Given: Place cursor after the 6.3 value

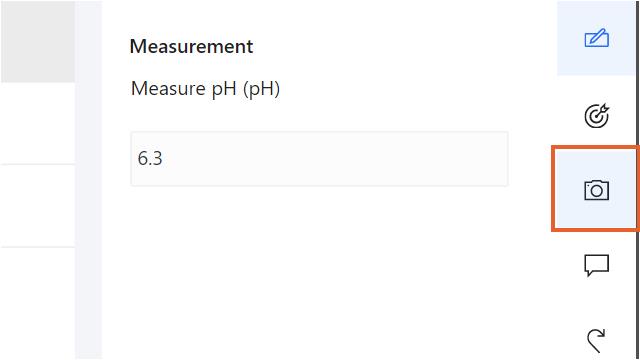Looking at the screenshot, I should pos(164,158).
